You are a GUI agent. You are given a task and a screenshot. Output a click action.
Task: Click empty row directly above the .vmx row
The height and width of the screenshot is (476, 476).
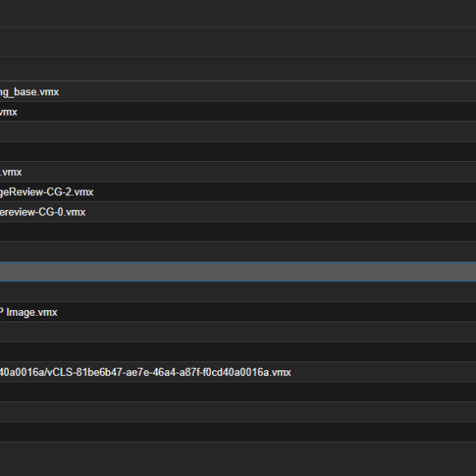coord(238,151)
